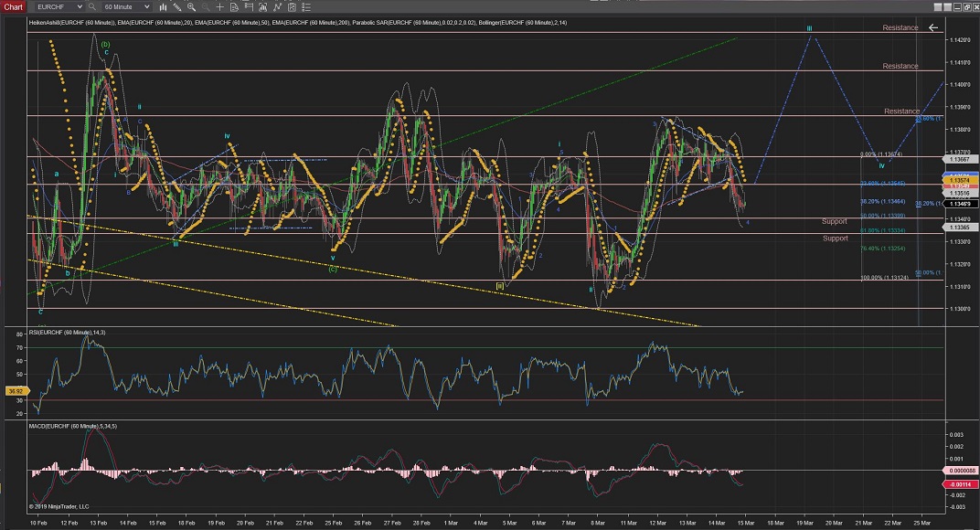Select the 76.40% Fibonacci level label

click(882, 249)
